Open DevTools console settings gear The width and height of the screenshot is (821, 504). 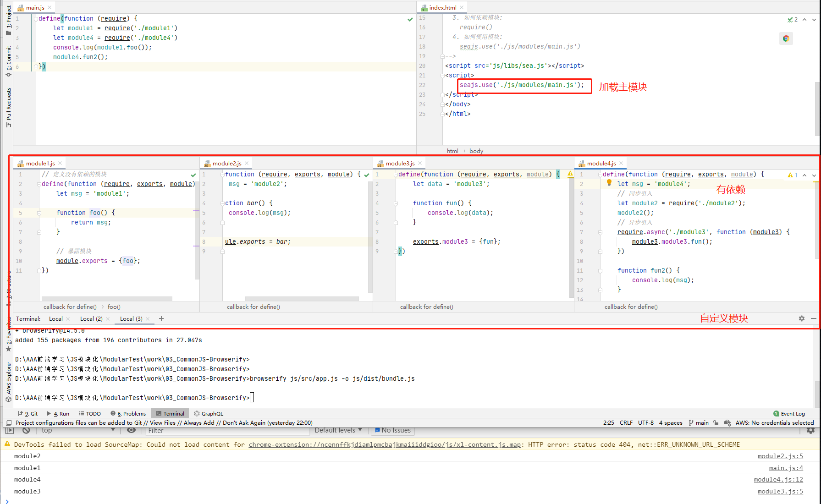coord(810,431)
